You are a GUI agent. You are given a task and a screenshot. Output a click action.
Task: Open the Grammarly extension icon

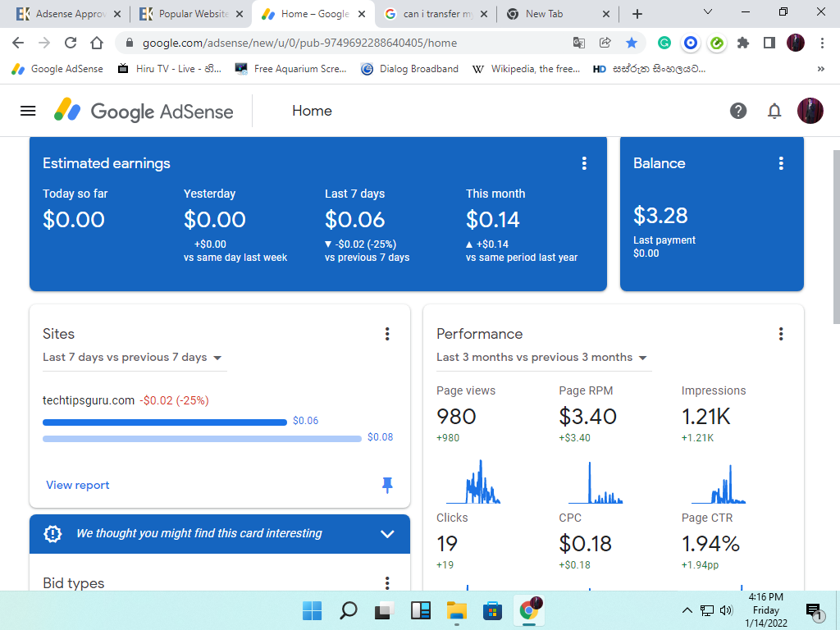[x=664, y=43]
